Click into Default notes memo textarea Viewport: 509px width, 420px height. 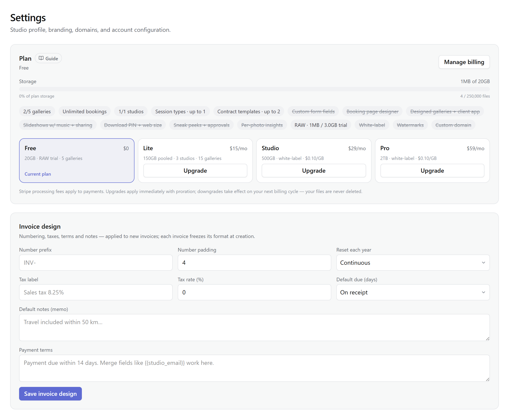click(x=254, y=327)
